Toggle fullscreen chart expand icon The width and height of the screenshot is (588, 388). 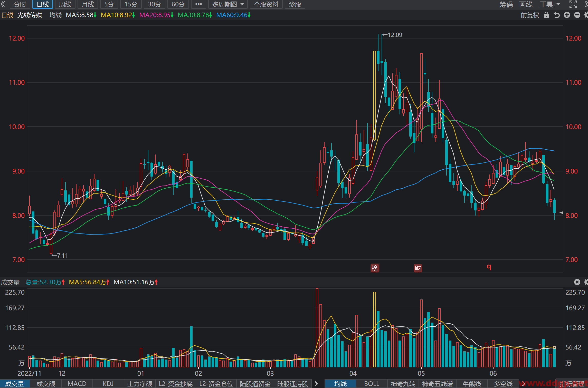[x=573, y=4]
